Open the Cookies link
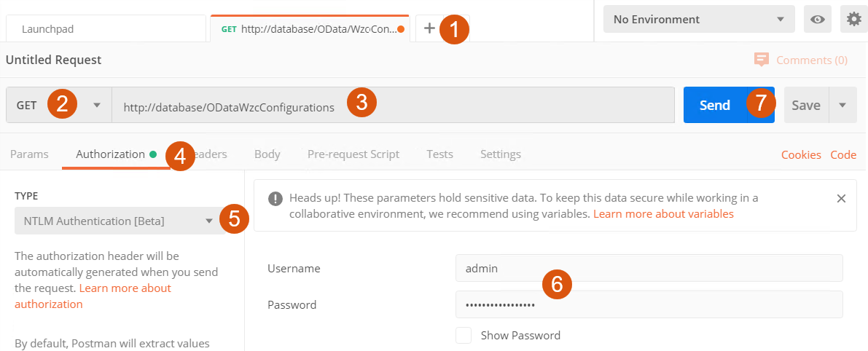868x351 pixels. tap(801, 154)
